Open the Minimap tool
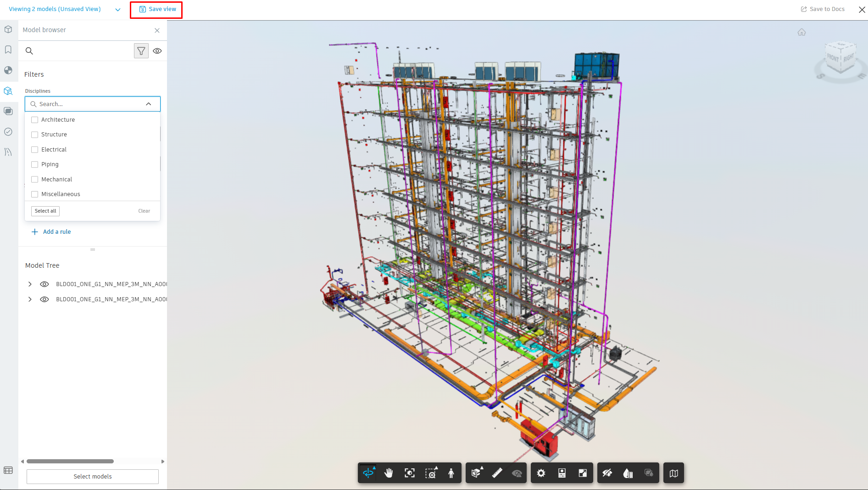 pos(673,473)
